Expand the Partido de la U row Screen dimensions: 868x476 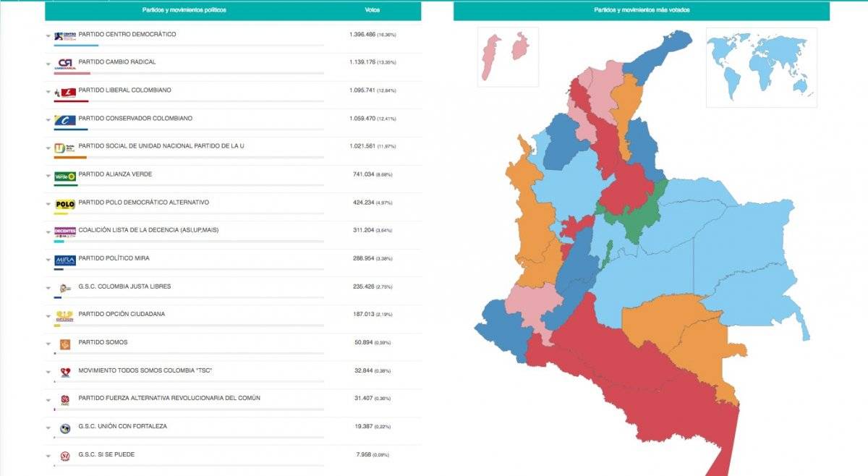48,148
